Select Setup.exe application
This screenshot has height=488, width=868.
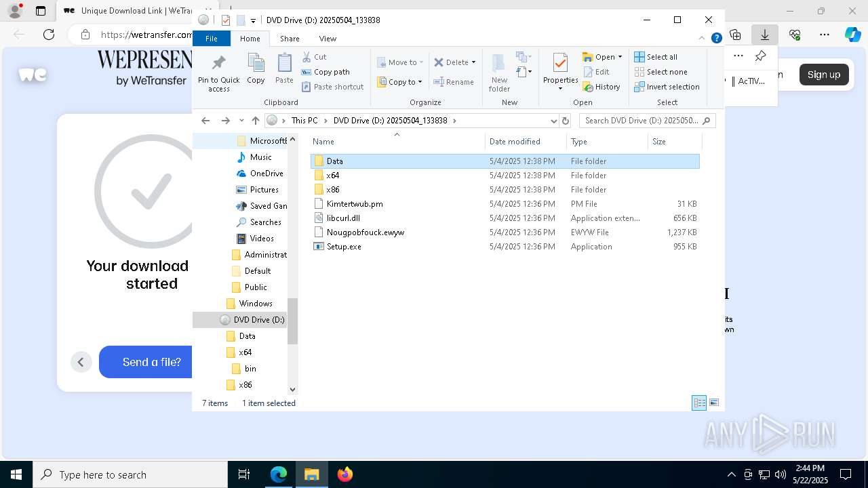coord(505,247)
